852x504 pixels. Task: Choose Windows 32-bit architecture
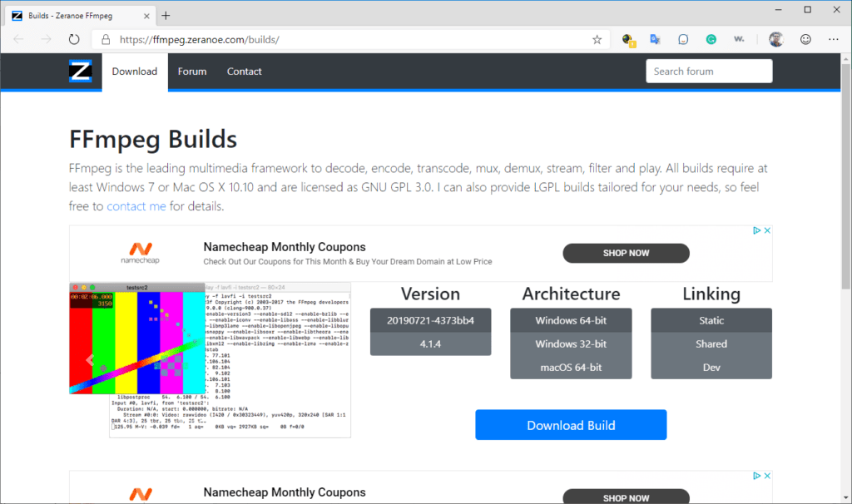(x=571, y=343)
